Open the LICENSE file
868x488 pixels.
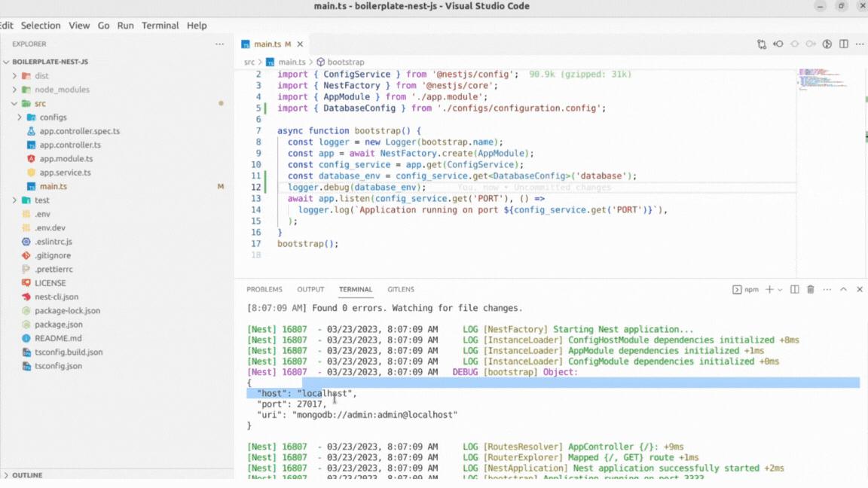click(x=50, y=283)
